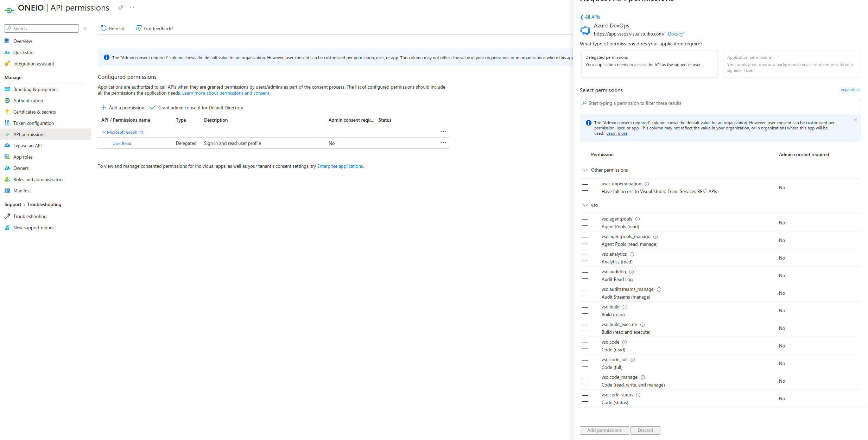Focus the sidebar Search box
This screenshot has height=440, width=868.
click(42, 28)
